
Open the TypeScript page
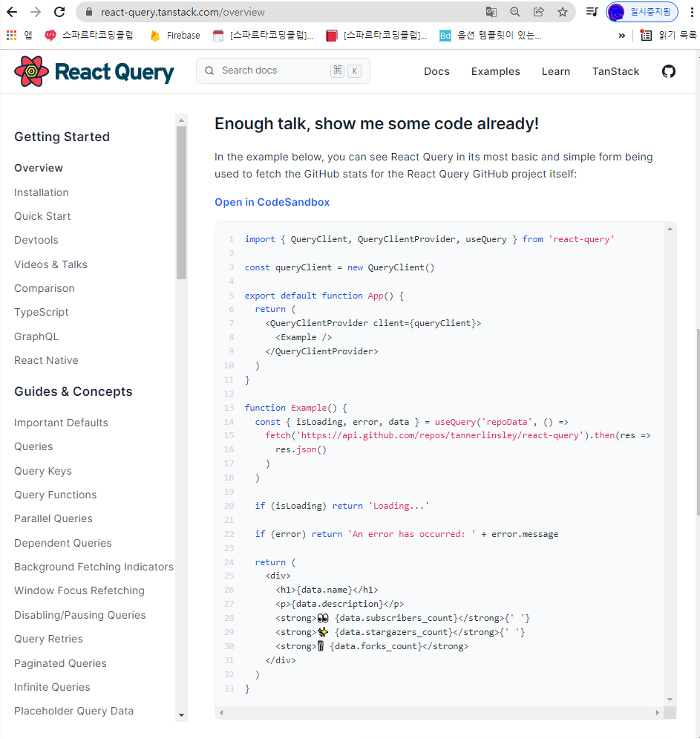click(x=42, y=312)
